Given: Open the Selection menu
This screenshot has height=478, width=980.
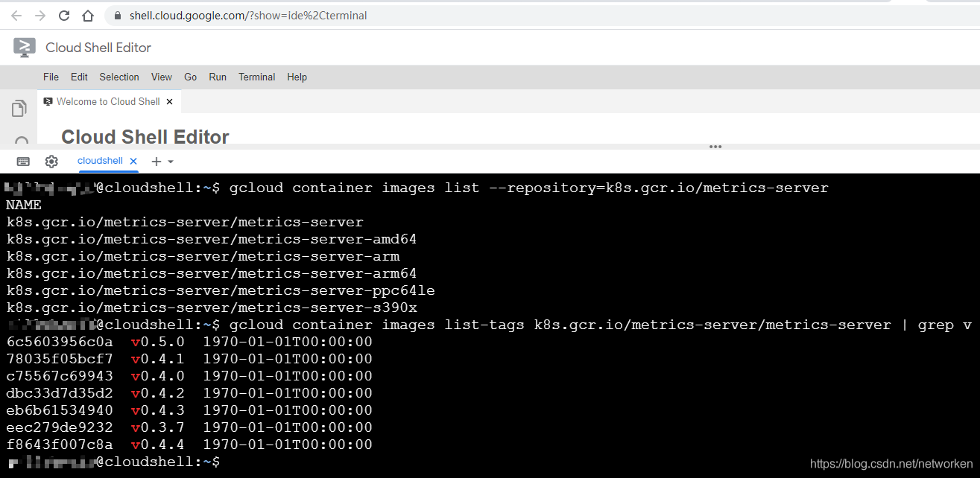Looking at the screenshot, I should click(x=119, y=77).
